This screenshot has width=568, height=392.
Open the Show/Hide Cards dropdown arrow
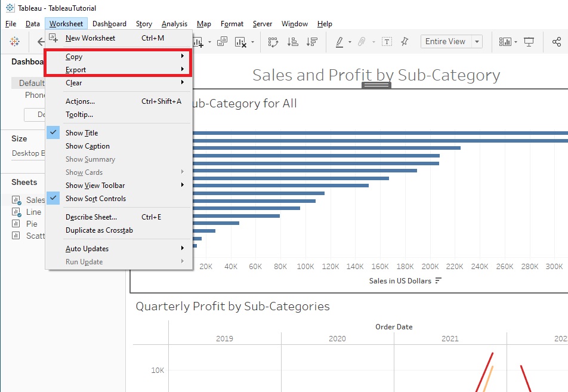[516, 42]
